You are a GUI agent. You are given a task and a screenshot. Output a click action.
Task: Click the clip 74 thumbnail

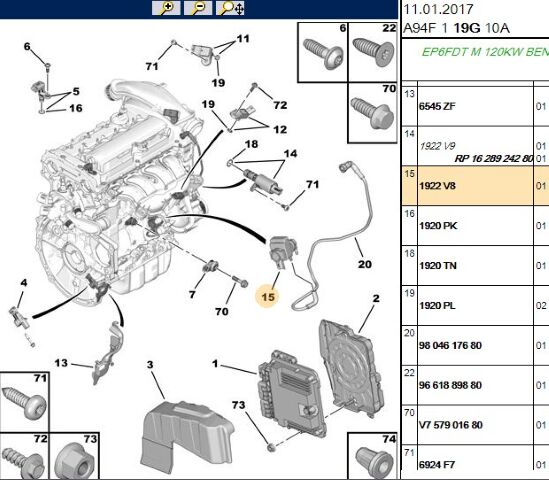(373, 456)
